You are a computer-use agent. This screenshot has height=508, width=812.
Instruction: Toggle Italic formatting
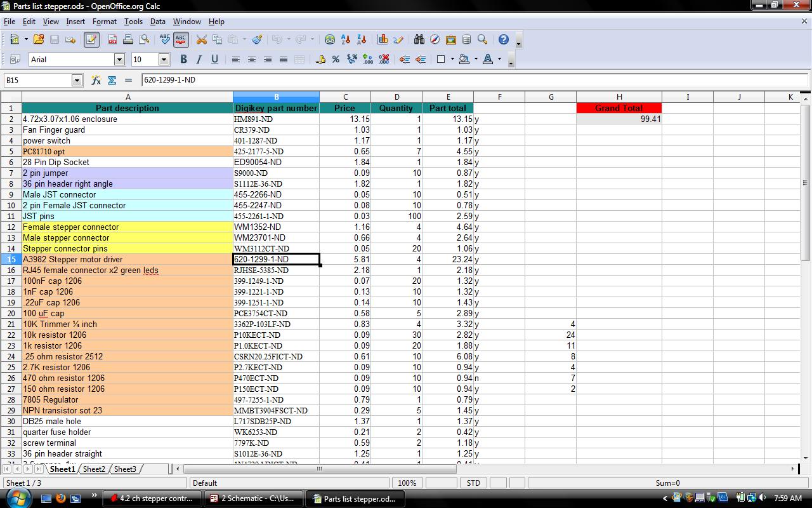(x=199, y=59)
